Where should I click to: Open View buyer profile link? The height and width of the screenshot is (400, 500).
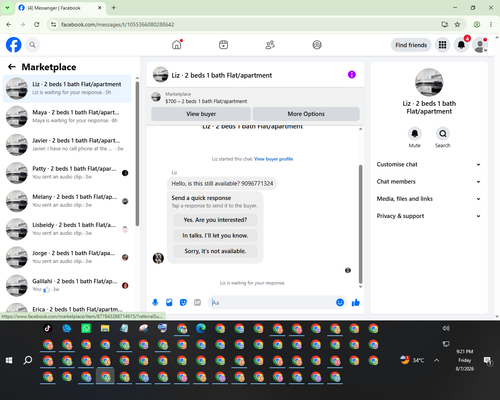pos(273,159)
